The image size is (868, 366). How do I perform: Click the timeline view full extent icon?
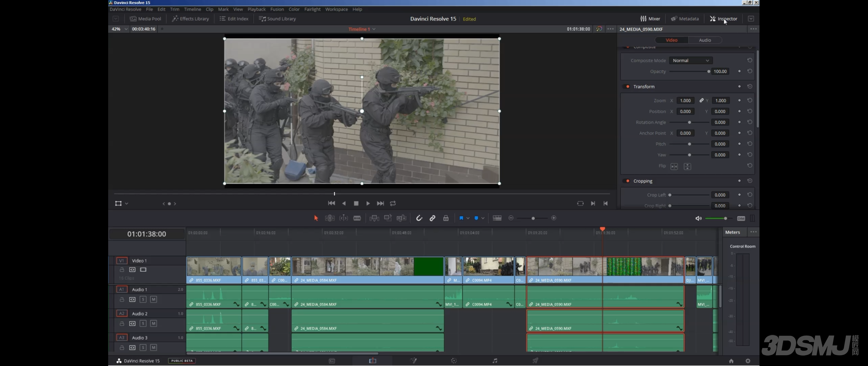(497, 218)
